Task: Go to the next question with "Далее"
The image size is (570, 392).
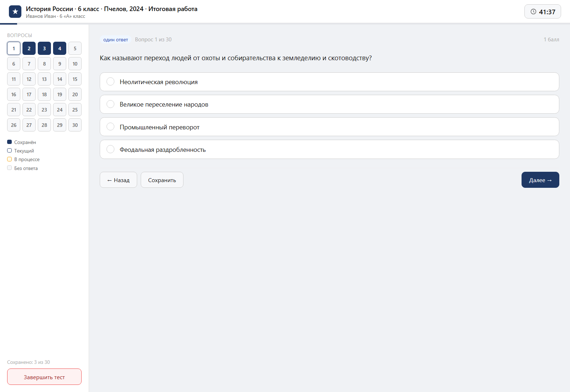Action: click(540, 180)
